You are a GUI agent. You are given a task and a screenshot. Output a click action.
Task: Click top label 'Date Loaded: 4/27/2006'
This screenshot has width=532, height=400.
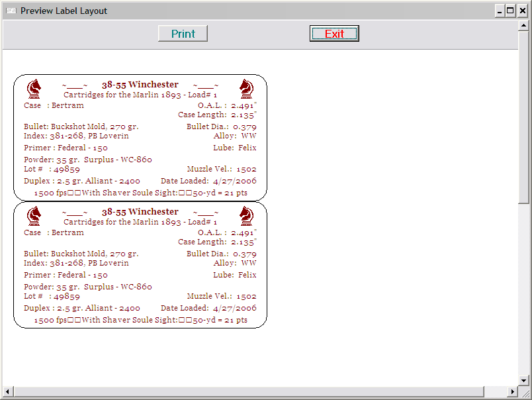208,181
